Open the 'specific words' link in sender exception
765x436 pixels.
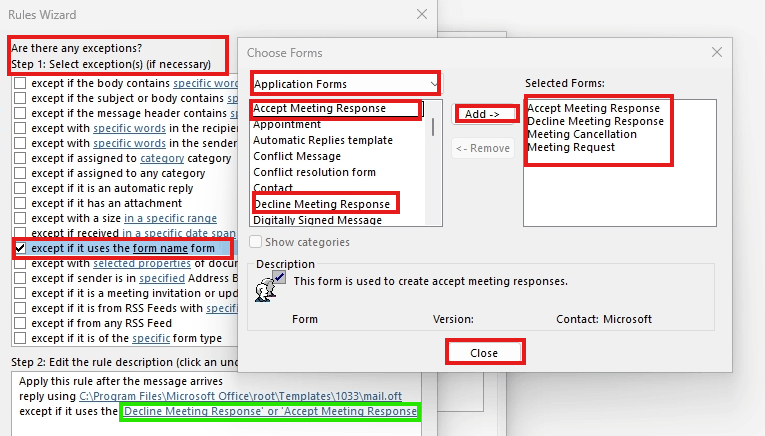click(129, 143)
